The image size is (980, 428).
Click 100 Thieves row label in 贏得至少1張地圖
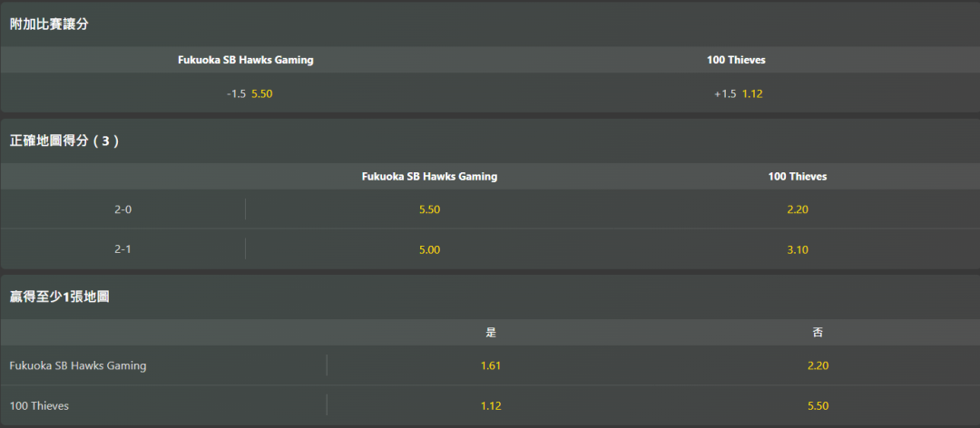point(39,405)
